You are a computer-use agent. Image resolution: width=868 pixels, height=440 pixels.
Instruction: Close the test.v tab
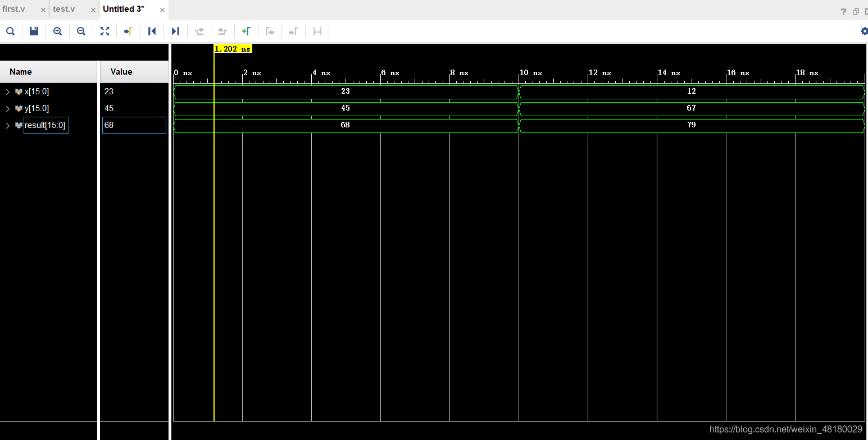coord(93,11)
